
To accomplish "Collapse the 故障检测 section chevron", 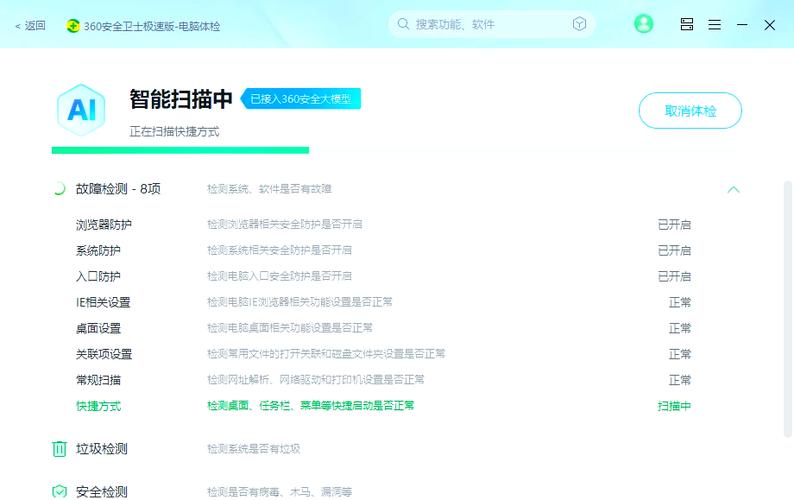I will point(733,189).
